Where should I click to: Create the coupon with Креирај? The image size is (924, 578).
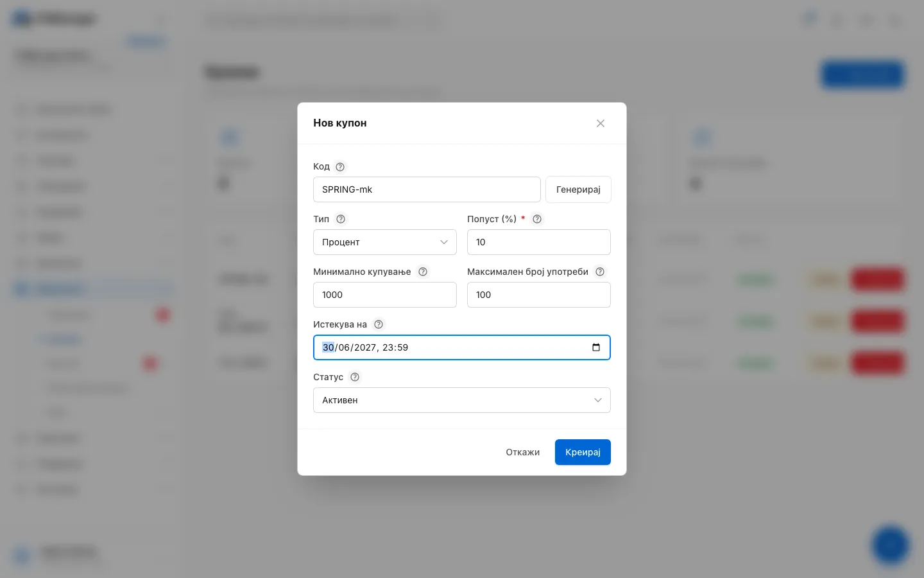pos(583,452)
